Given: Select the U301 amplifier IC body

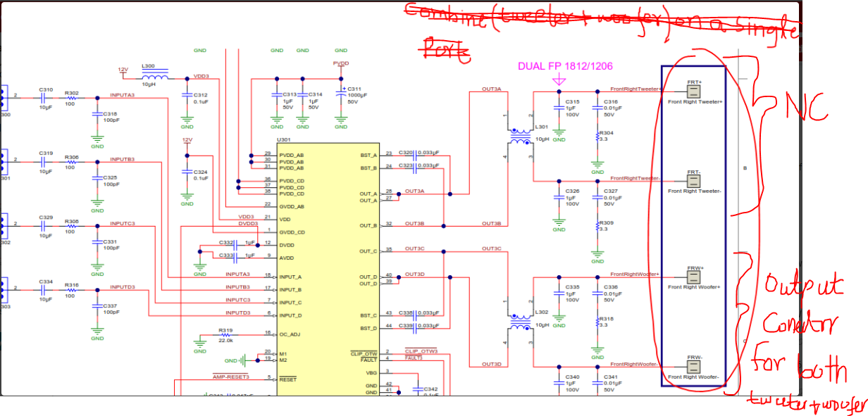Looking at the screenshot, I should [x=328, y=270].
